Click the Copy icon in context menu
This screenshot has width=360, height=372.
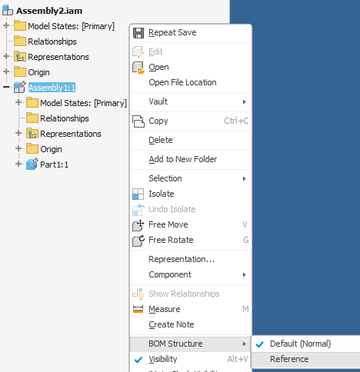point(138,121)
